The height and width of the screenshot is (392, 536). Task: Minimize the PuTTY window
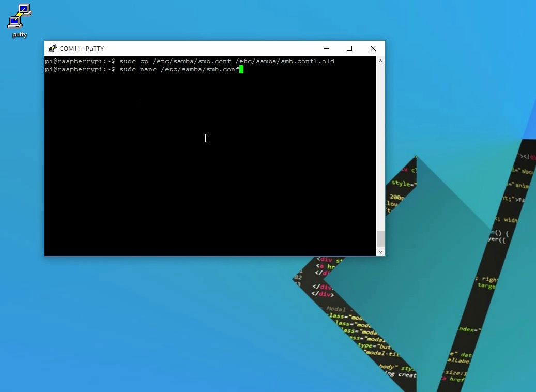coord(326,48)
